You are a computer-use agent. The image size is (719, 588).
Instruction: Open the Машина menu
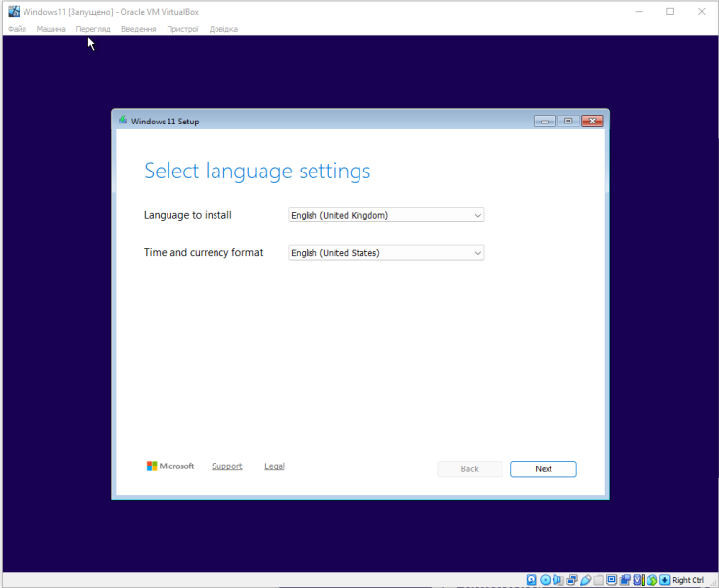(51, 29)
